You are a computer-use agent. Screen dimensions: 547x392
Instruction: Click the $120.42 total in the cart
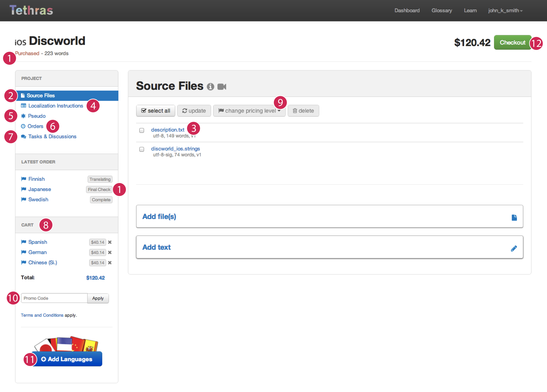pyautogui.click(x=95, y=278)
